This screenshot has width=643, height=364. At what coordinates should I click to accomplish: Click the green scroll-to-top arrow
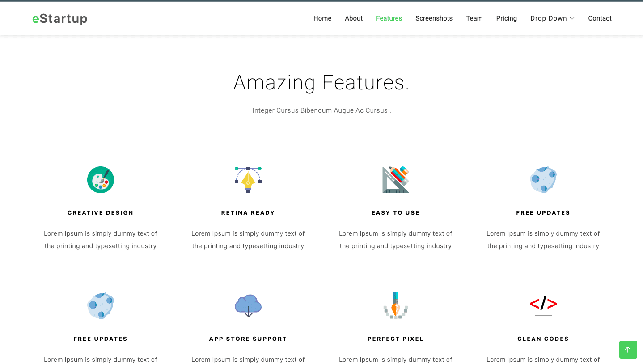point(628,350)
